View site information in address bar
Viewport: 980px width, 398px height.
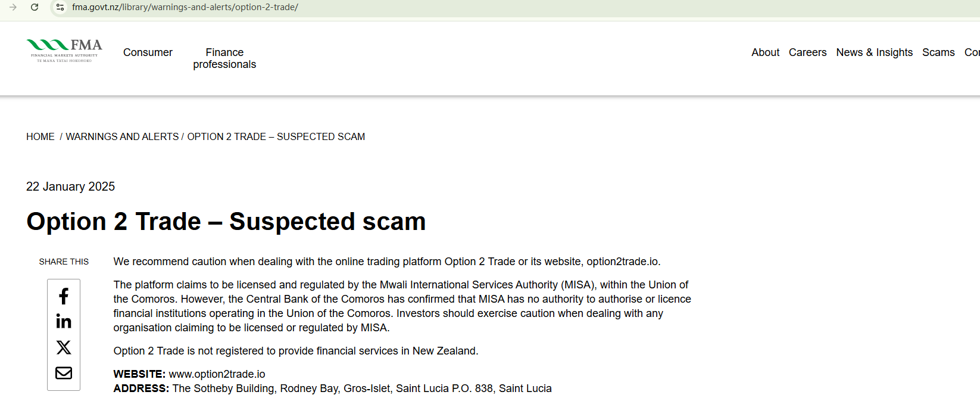tap(60, 7)
